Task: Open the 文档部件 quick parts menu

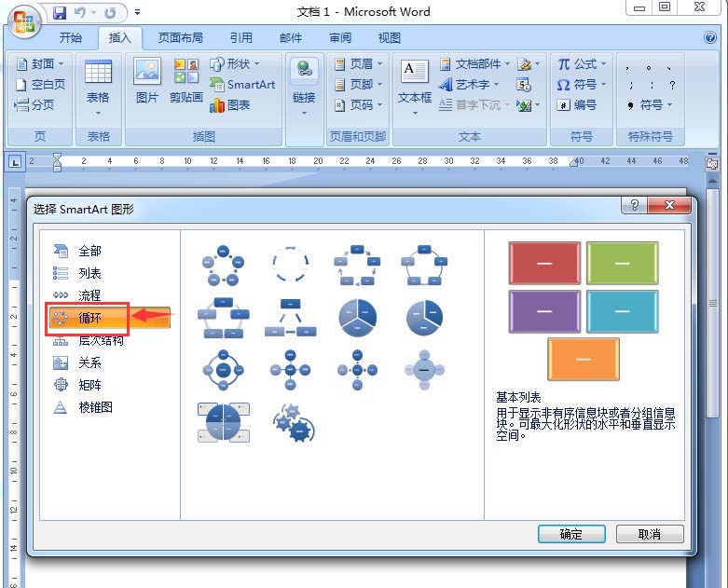Action: pos(474,63)
